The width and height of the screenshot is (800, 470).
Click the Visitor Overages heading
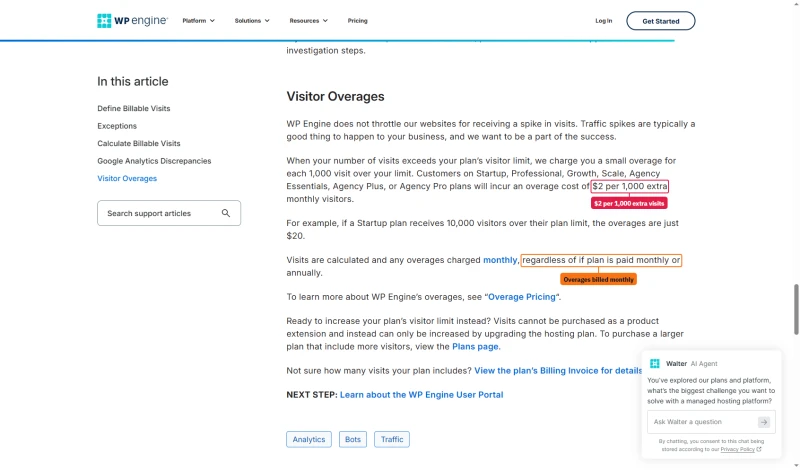pyautogui.click(x=335, y=96)
